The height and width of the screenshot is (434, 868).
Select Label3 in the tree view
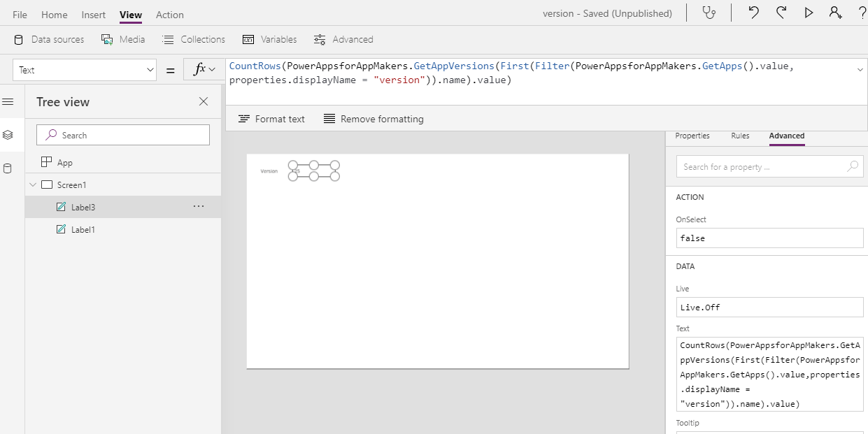(123, 207)
